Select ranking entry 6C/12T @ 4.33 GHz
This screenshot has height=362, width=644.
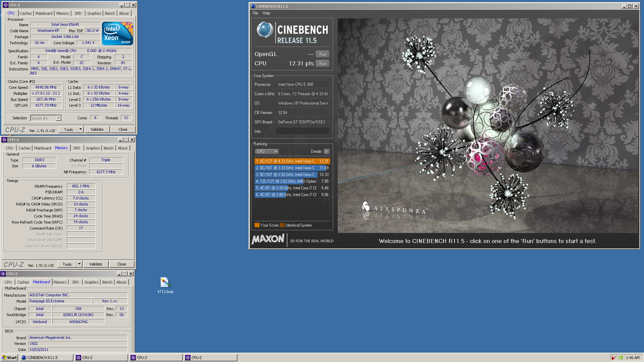(x=292, y=161)
